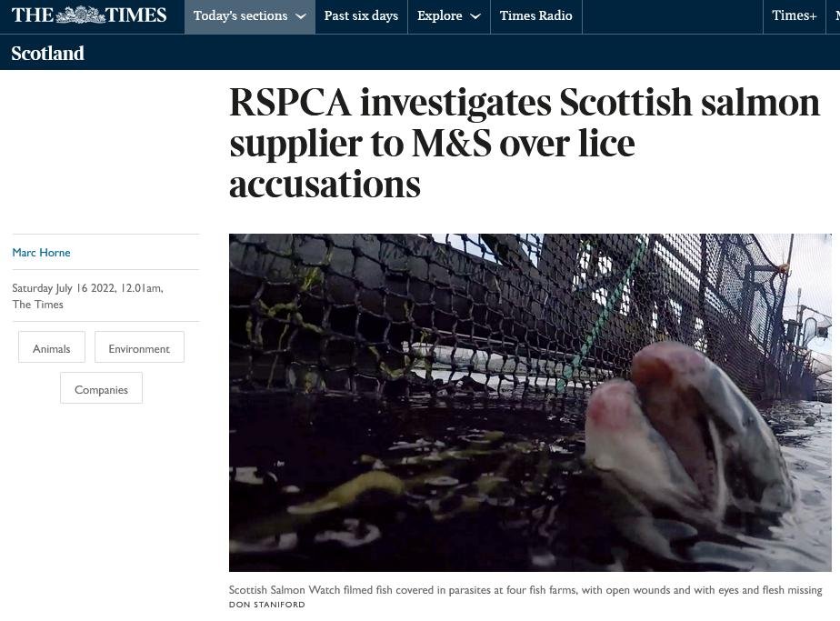The height and width of the screenshot is (621, 840).
Task: Click the Don Staniford photo credit
Action: tap(266, 605)
